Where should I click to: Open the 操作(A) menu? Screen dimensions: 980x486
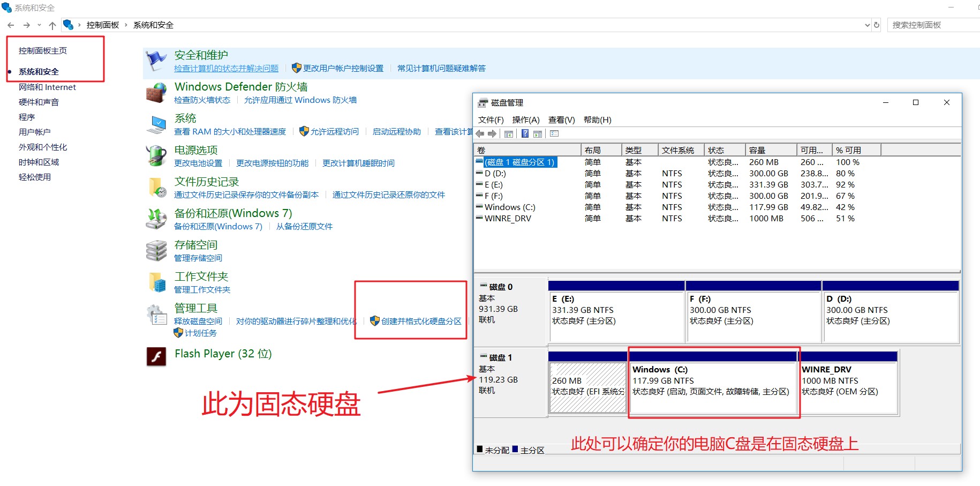[x=526, y=119]
